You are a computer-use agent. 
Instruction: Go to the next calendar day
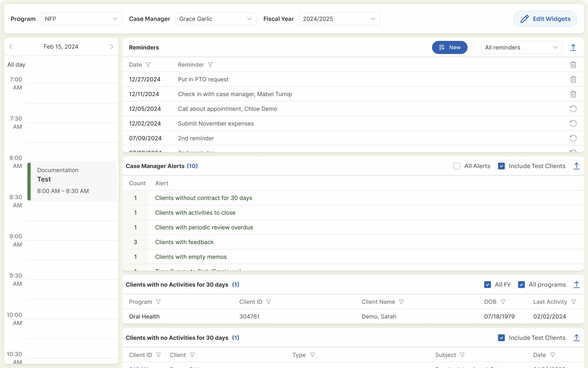point(112,47)
